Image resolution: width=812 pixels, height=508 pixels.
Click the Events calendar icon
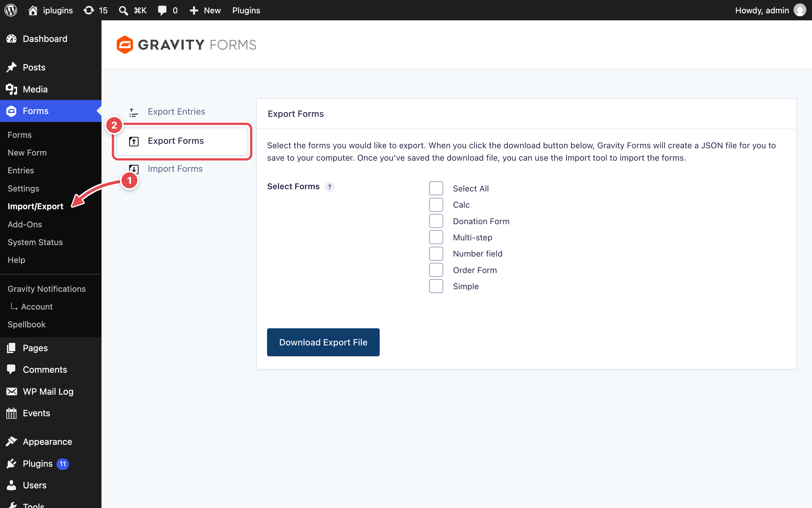point(11,413)
